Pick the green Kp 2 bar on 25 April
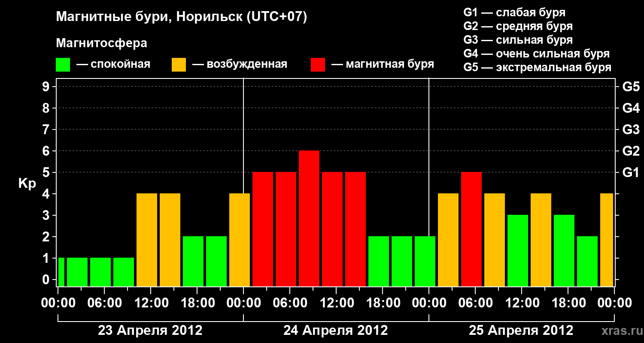 [587, 261]
